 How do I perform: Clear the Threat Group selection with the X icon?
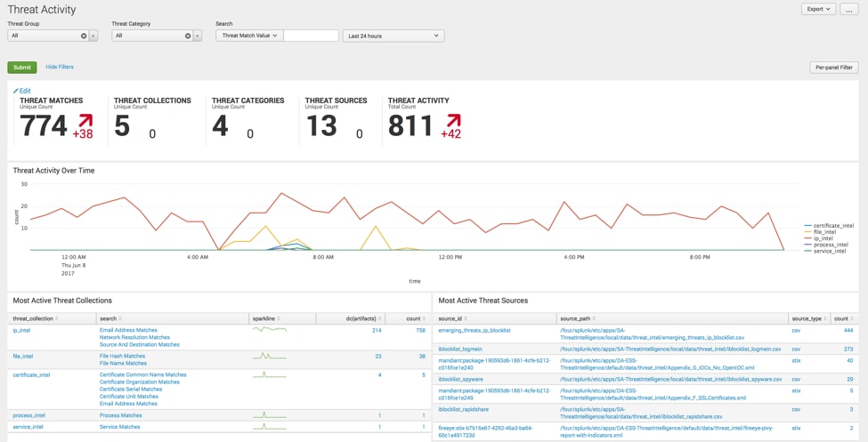(x=85, y=36)
